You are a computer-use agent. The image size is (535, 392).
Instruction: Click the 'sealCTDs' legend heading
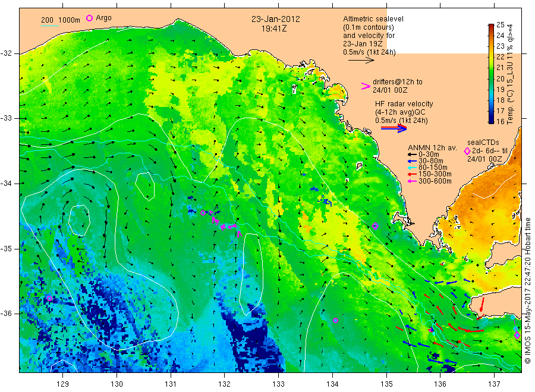pyautogui.click(x=483, y=143)
